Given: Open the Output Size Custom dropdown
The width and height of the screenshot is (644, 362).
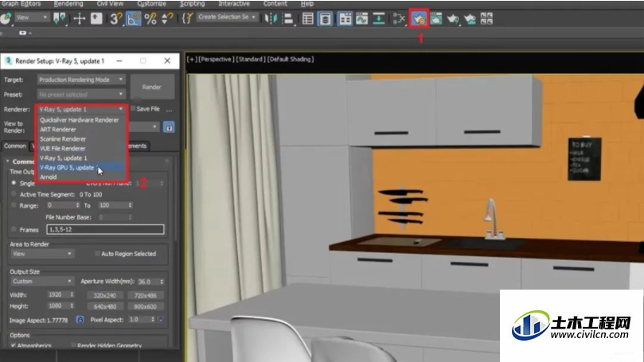Looking at the screenshot, I should tap(41, 281).
